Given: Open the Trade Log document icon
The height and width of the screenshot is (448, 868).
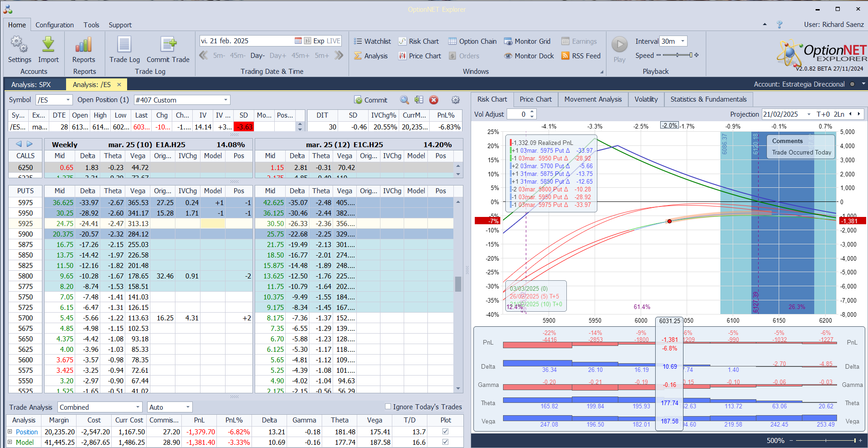Looking at the screenshot, I should click(124, 45).
